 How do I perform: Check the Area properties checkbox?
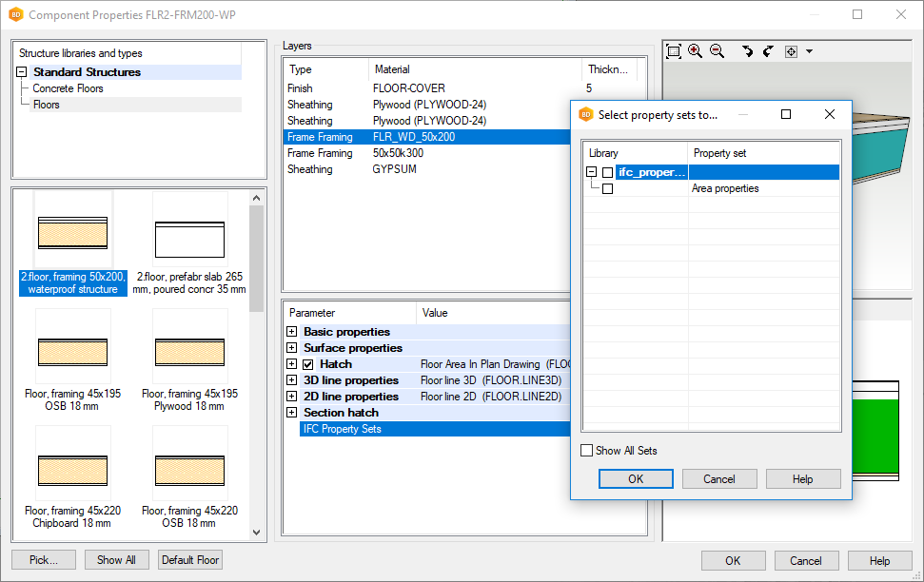point(608,189)
